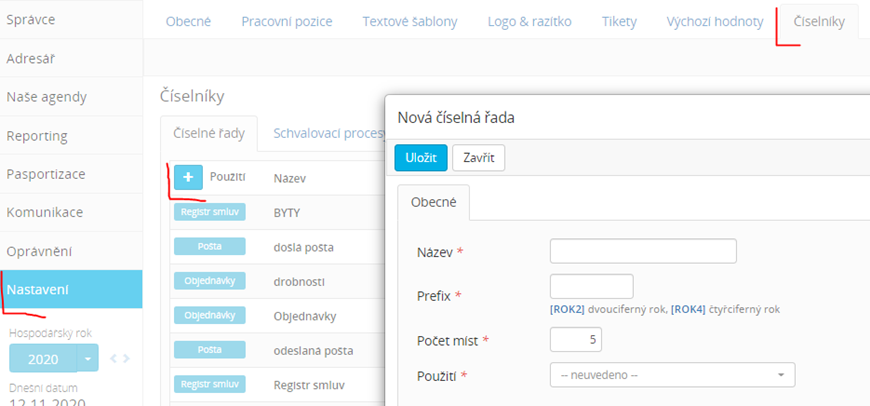
Task: Click the Název text field
Action: 643,251
